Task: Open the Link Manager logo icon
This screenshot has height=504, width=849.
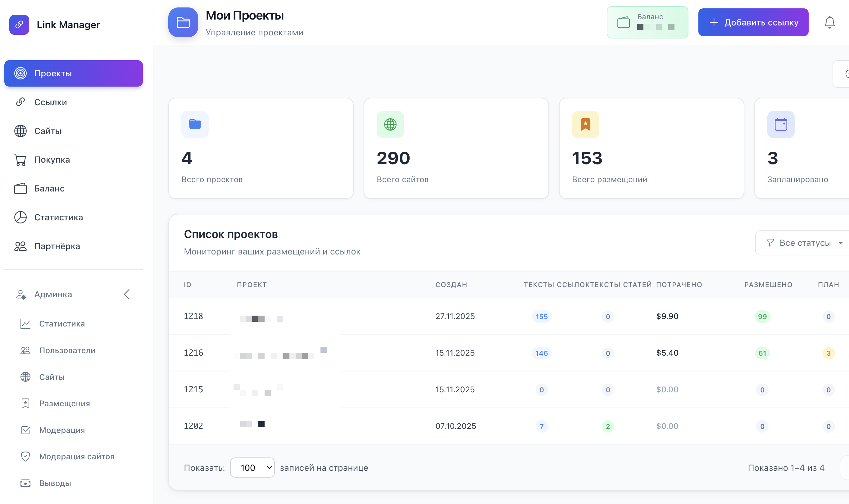Action: tap(19, 24)
